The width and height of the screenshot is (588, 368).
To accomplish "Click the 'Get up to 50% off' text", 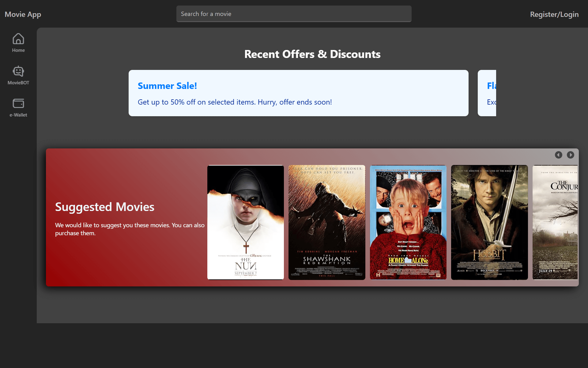I will tap(235, 102).
